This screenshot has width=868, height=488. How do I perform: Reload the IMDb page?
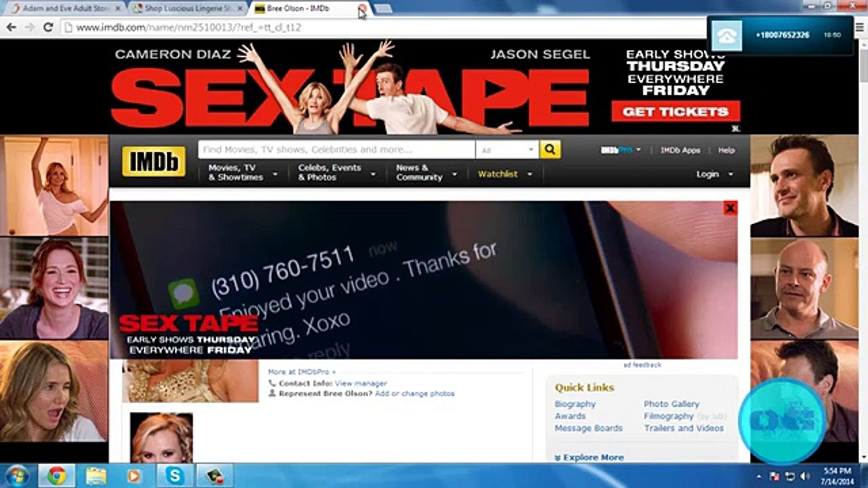point(48,28)
